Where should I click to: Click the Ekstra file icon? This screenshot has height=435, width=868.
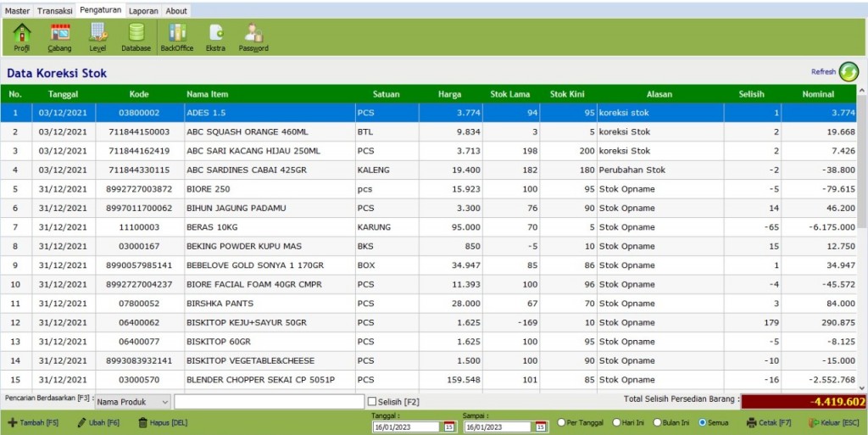pos(216,33)
